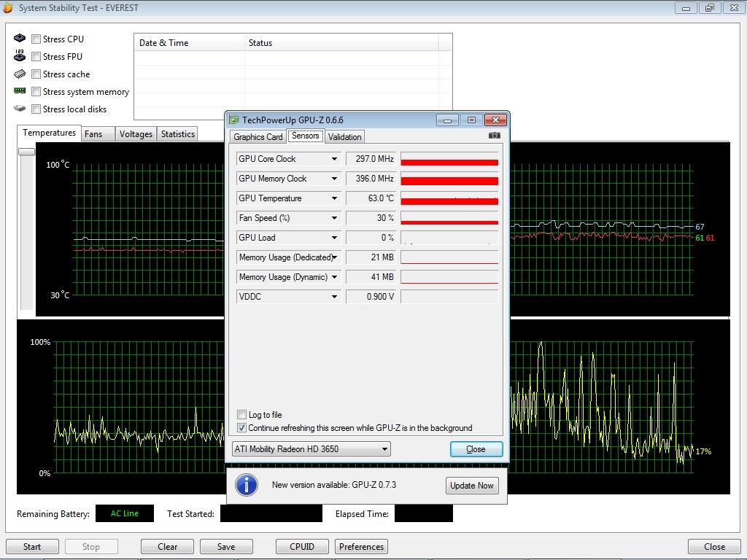Click the FPU icon beside Stress FPU
747x560 pixels.
20,55
